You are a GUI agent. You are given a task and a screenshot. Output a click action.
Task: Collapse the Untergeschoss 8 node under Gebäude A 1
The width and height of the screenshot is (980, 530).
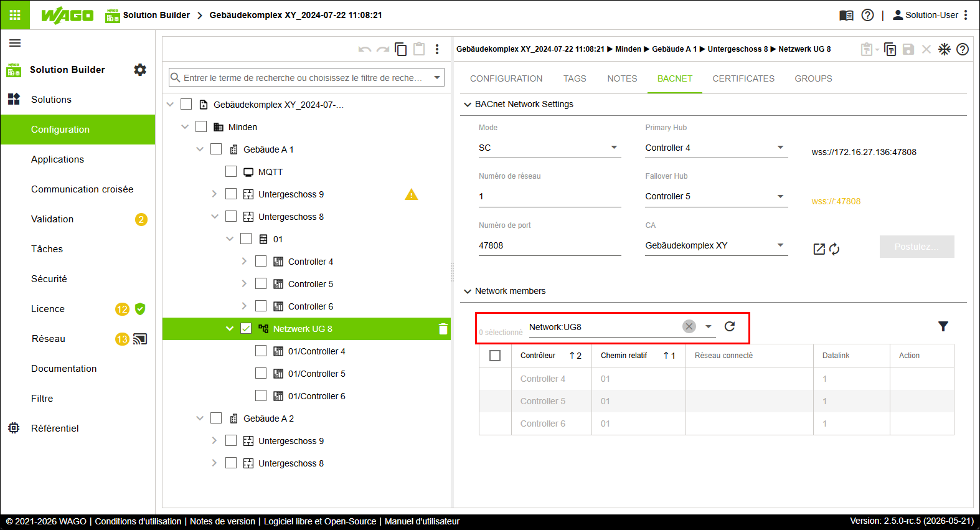point(214,216)
